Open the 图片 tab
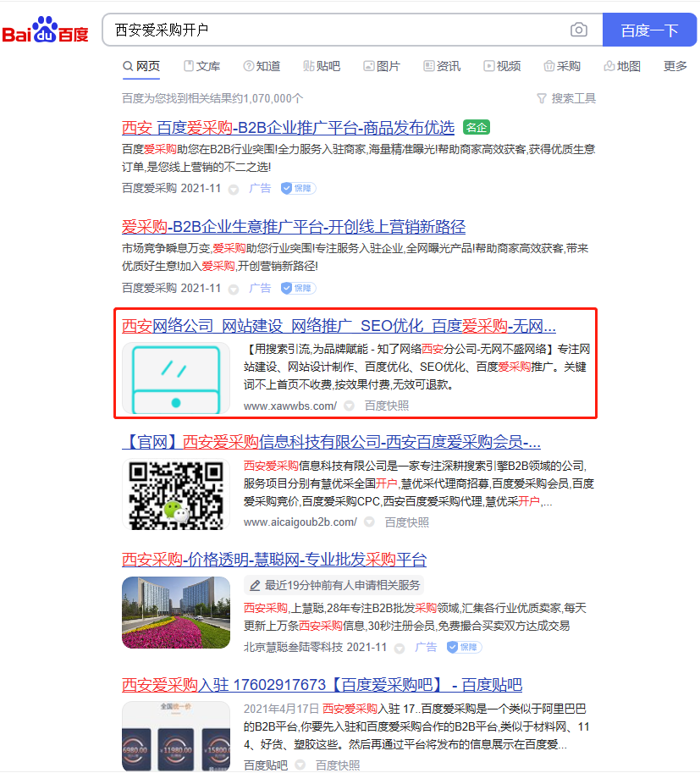The height and width of the screenshot is (773, 700). pos(382,66)
